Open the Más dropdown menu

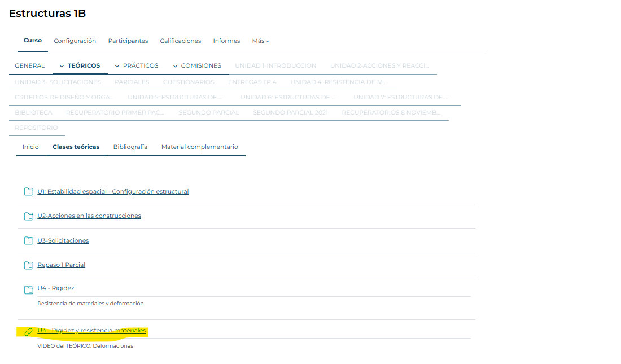pyautogui.click(x=261, y=41)
